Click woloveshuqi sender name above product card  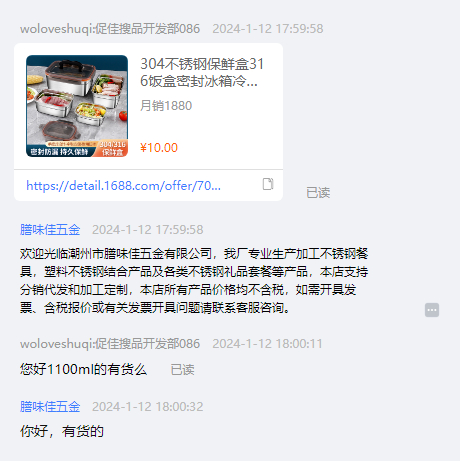pos(110,29)
